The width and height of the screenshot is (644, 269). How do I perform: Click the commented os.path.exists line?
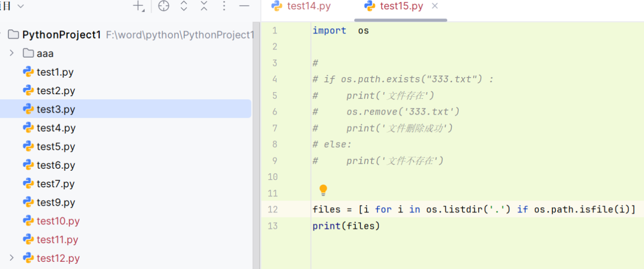403,79
